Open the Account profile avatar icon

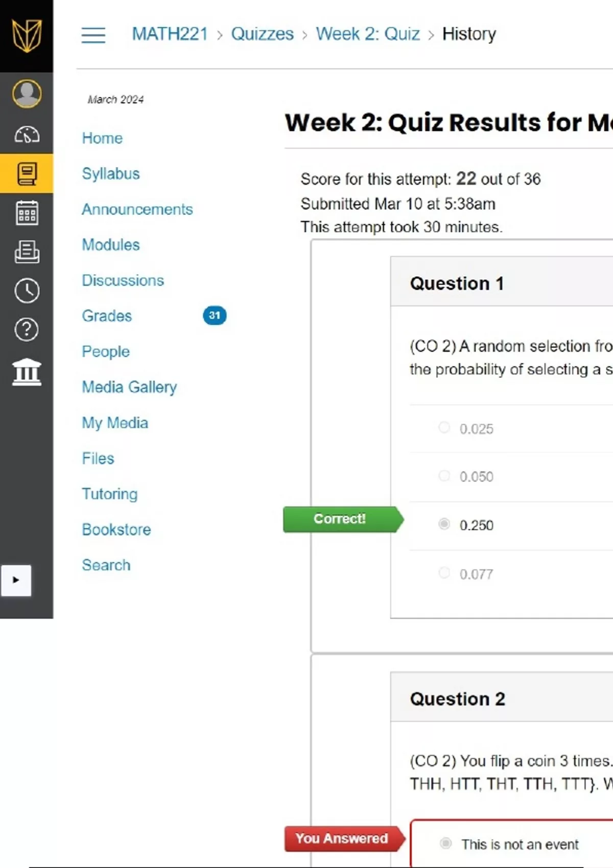27,93
